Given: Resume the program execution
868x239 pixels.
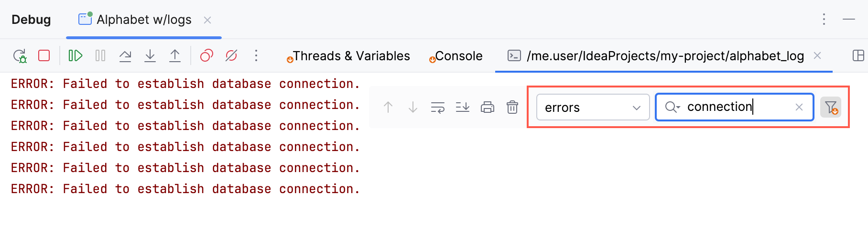Looking at the screenshot, I should click(76, 56).
